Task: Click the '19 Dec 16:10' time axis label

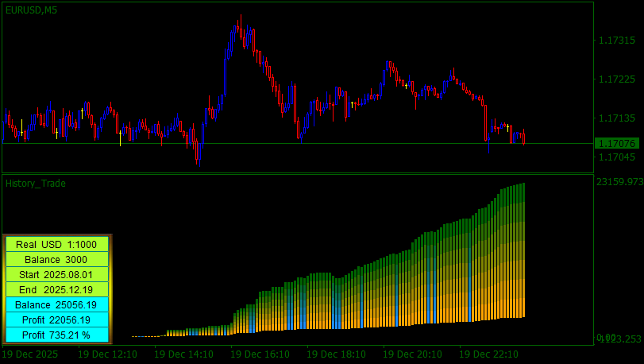Action: [260, 354]
